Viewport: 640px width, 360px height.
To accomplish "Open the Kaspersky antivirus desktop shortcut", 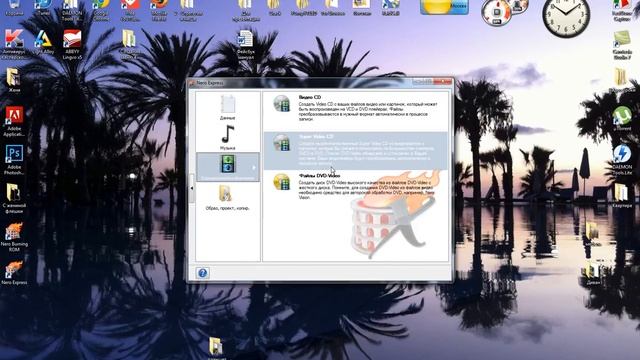I will [x=14, y=44].
